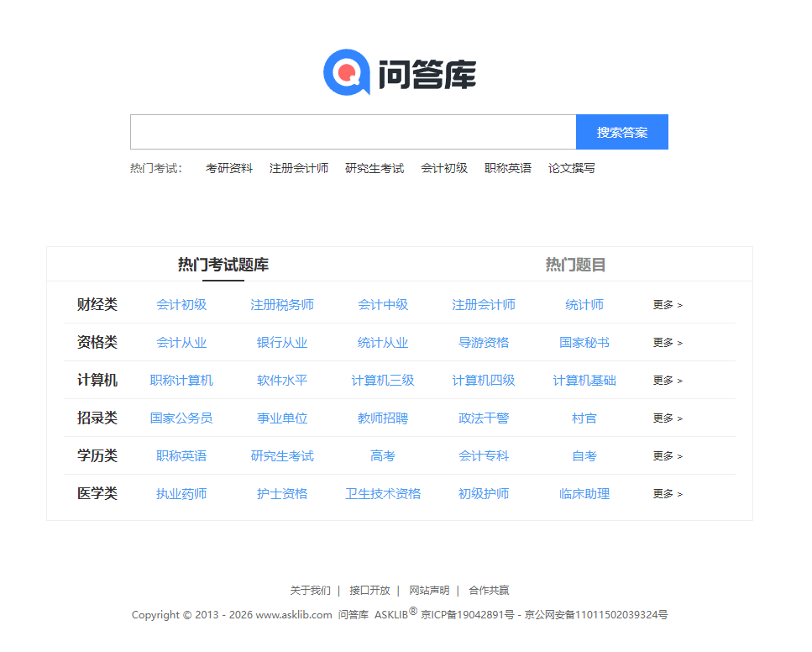The width and height of the screenshot is (812, 652).
Task: Open 职称英语 in hot exams row
Action: tap(508, 168)
